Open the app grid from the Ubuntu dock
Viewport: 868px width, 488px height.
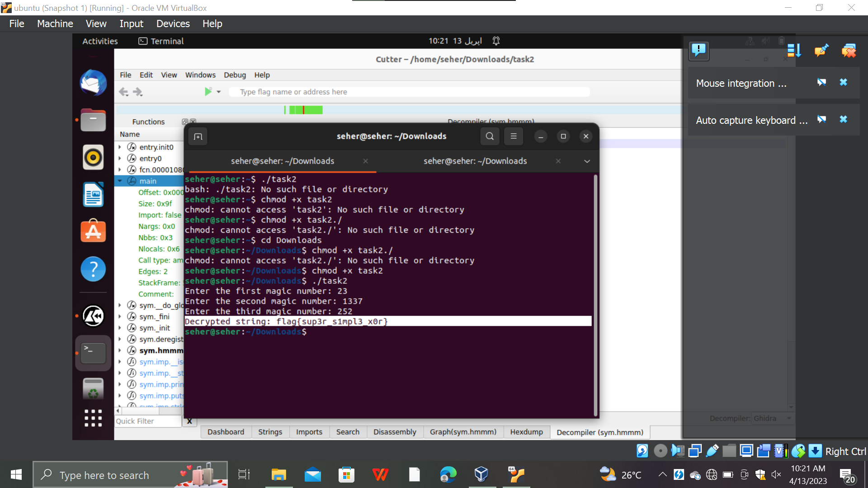click(93, 418)
